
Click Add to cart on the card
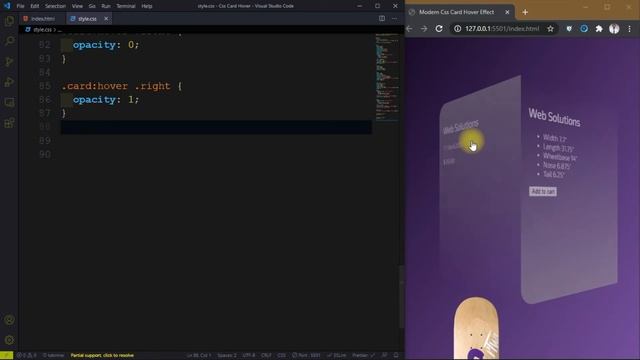[543, 191]
